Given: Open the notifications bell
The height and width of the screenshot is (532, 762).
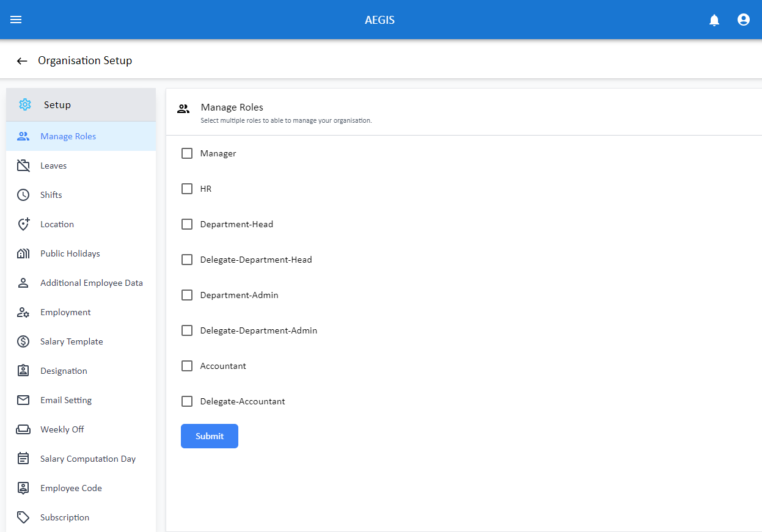Looking at the screenshot, I should tap(714, 20).
